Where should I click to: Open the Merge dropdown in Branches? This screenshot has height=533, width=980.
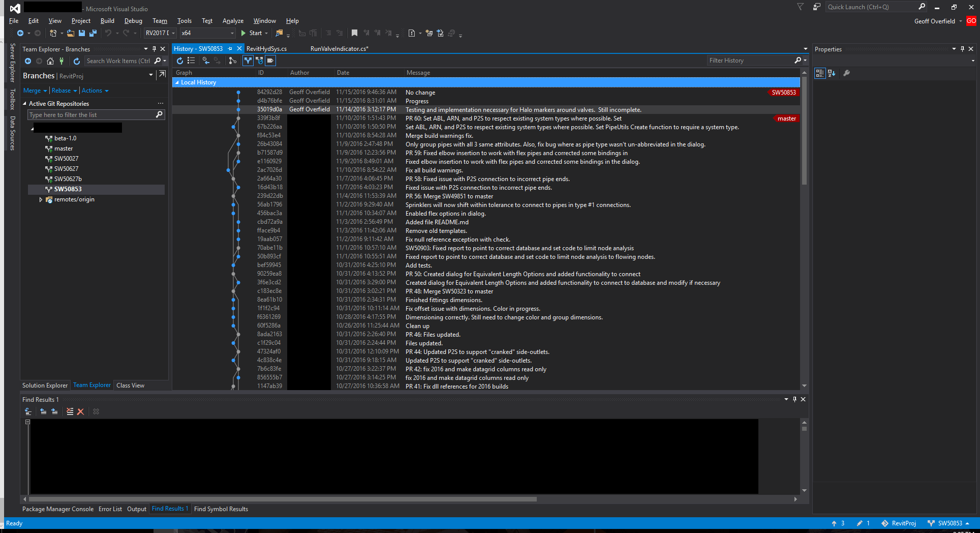(35, 91)
